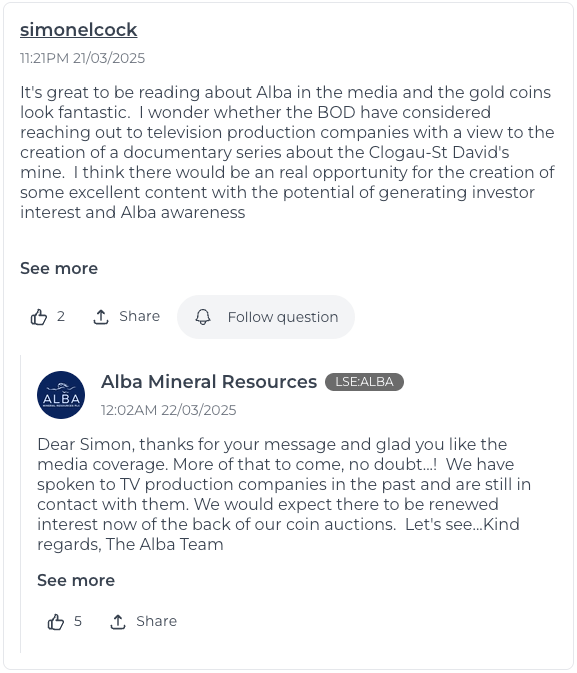Click the reply timestamp 12:02AM 22/03/2025

tap(169, 410)
